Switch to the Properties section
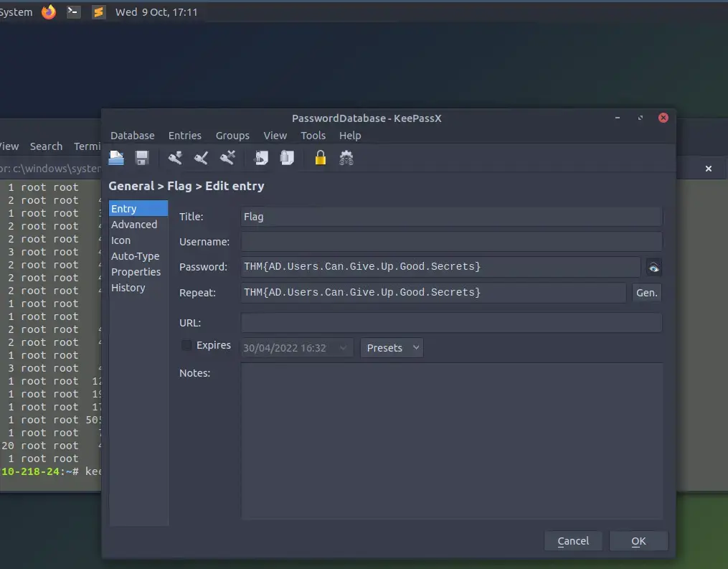Screen dimensions: 728x569 tap(138, 272)
